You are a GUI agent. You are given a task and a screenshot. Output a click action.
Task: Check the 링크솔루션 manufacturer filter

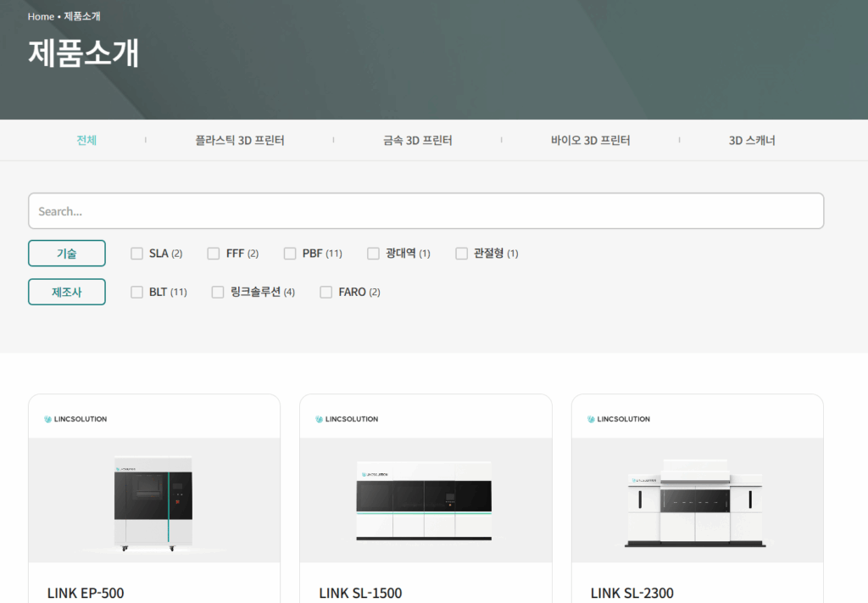tap(218, 293)
